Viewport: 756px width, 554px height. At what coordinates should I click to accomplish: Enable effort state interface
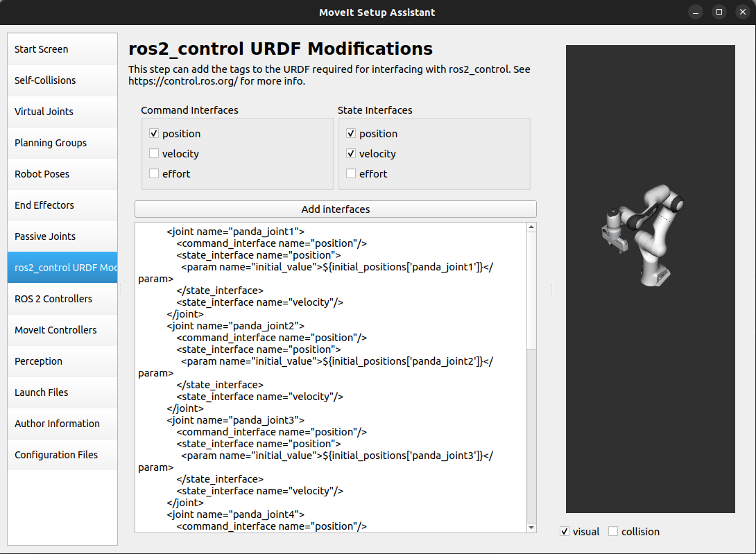pos(351,173)
